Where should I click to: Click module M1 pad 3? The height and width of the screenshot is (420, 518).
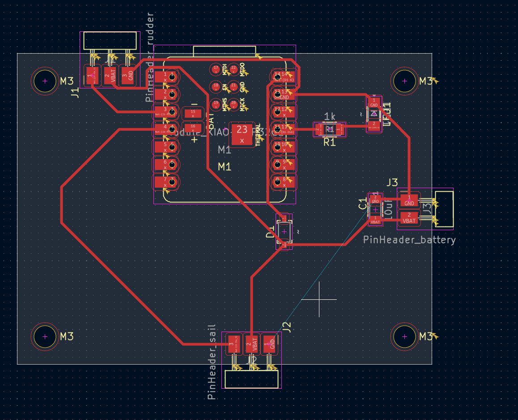point(166,112)
